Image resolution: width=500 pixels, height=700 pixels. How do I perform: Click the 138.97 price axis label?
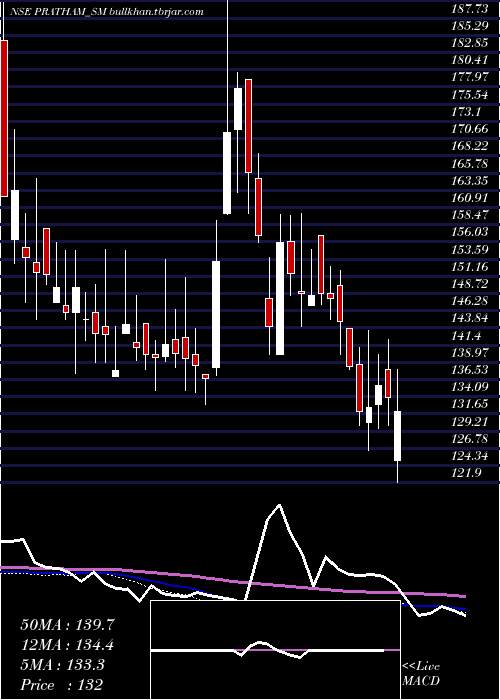tap(470, 352)
